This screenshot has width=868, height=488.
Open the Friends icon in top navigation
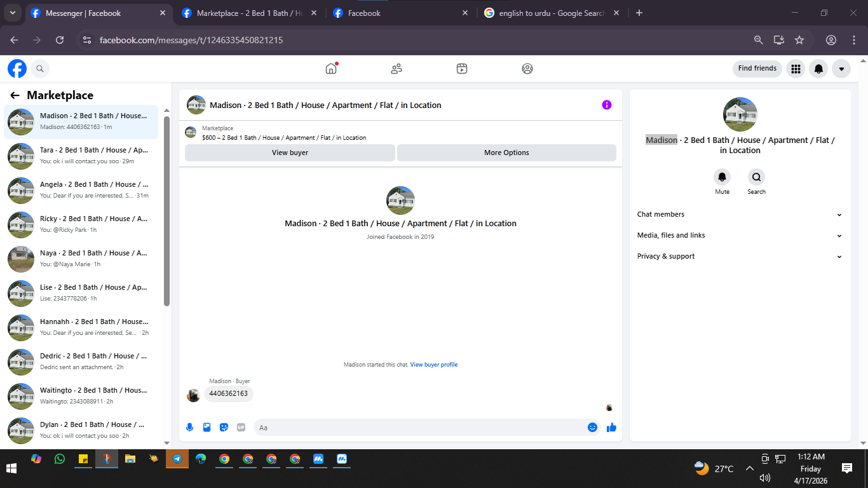[397, 69]
